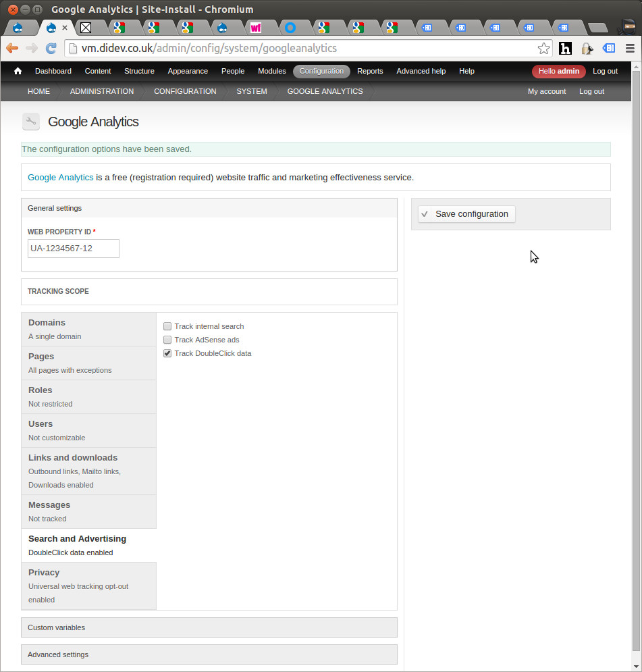The height and width of the screenshot is (672, 642).
Task: Reload the current page
Action: [x=51, y=49]
